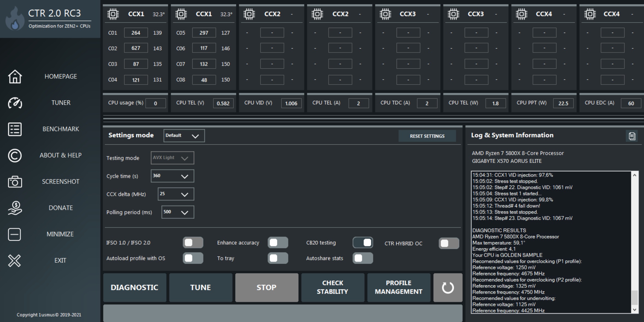Click the second CCX4 chip icon
The width and height of the screenshot is (644, 322).
point(590,14)
